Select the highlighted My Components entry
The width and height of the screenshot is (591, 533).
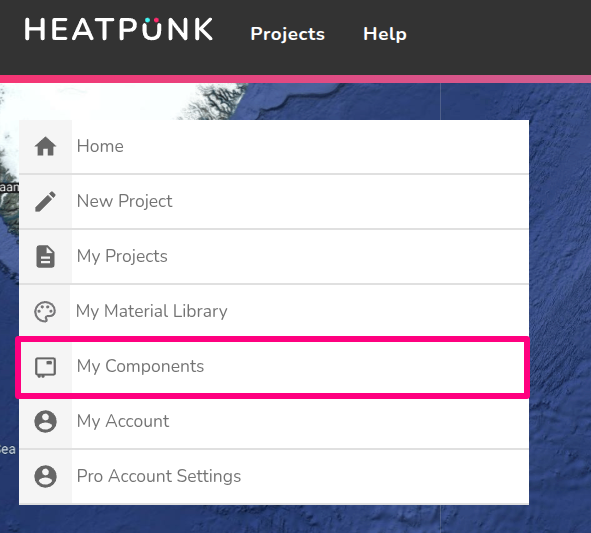pos(273,368)
